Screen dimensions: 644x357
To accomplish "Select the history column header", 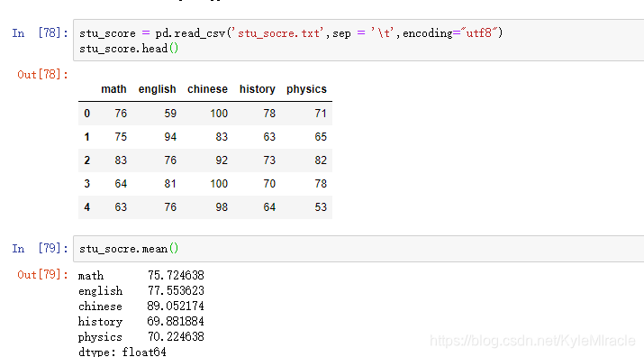I will pos(258,89).
